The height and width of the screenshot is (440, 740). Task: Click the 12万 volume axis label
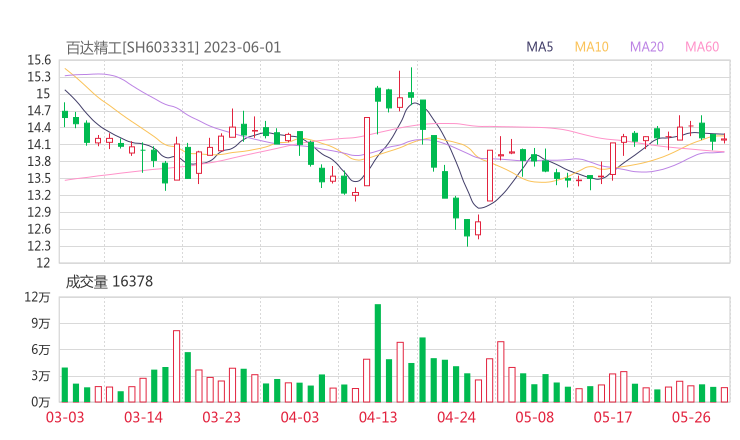tap(37, 297)
